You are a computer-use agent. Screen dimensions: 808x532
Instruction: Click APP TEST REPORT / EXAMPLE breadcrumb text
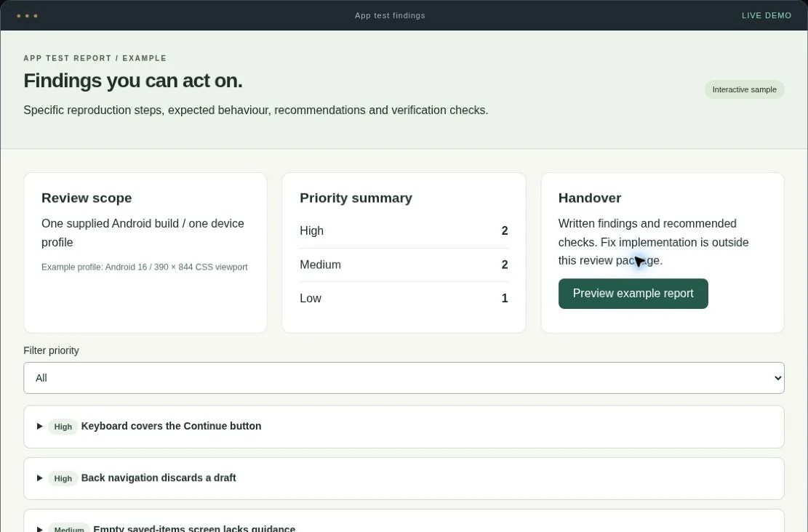click(95, 58)
